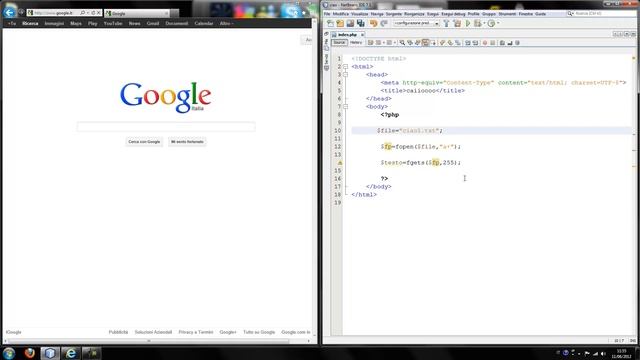Click the Save All icon in NetBeans toolbar

click(360, 24)
